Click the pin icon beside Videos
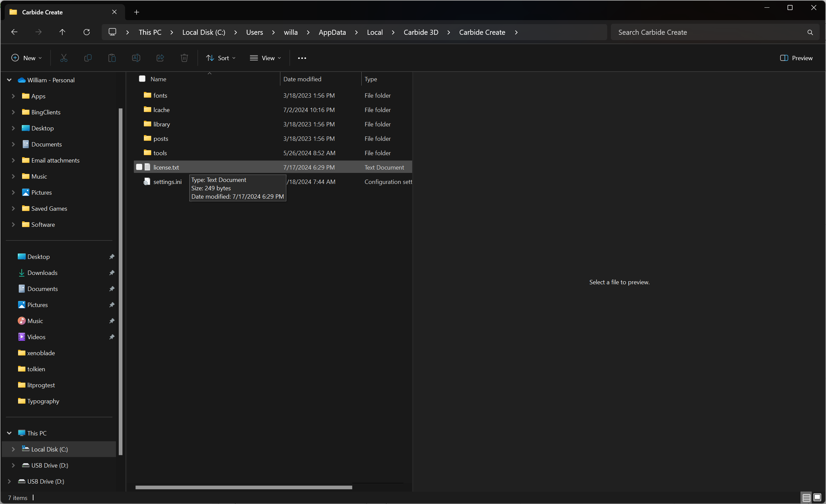826x504 pixels. pyautogui.click(x=112, y=337)
